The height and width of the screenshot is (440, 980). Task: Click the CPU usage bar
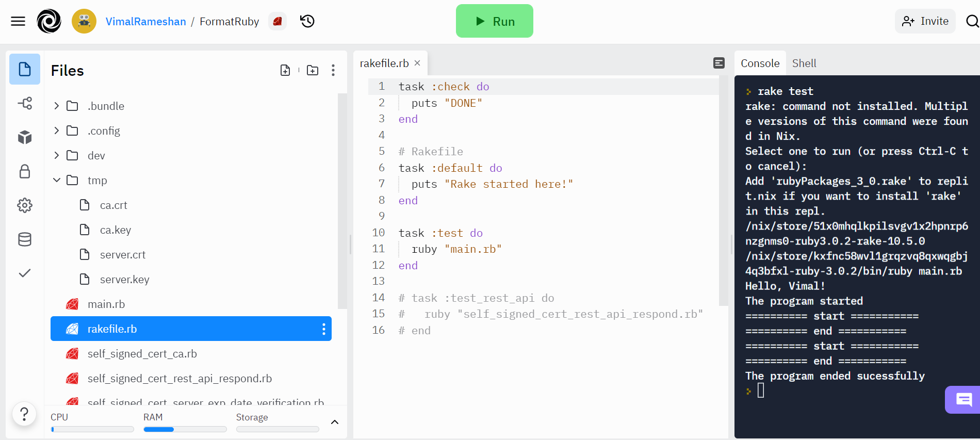click(92, 429)
